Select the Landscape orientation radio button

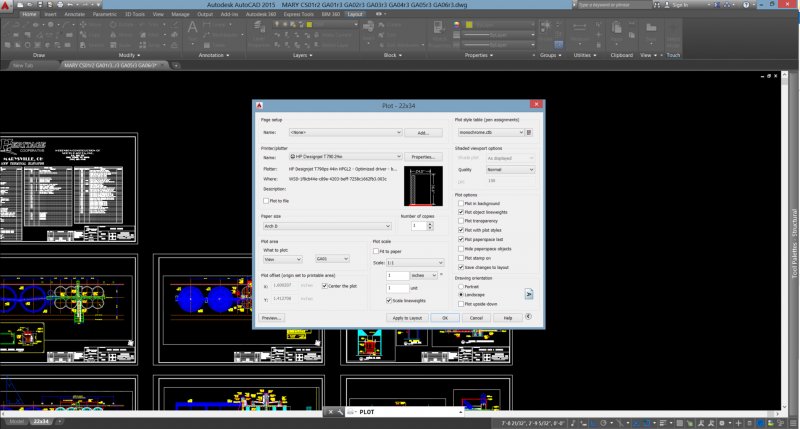point(461,295)
